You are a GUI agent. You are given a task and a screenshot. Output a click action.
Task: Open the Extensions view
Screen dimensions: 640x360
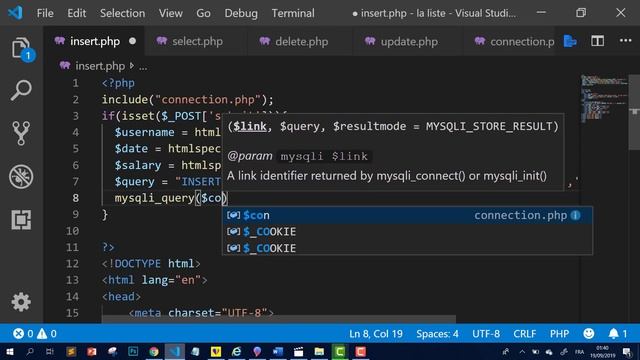(x=21, y=220)
